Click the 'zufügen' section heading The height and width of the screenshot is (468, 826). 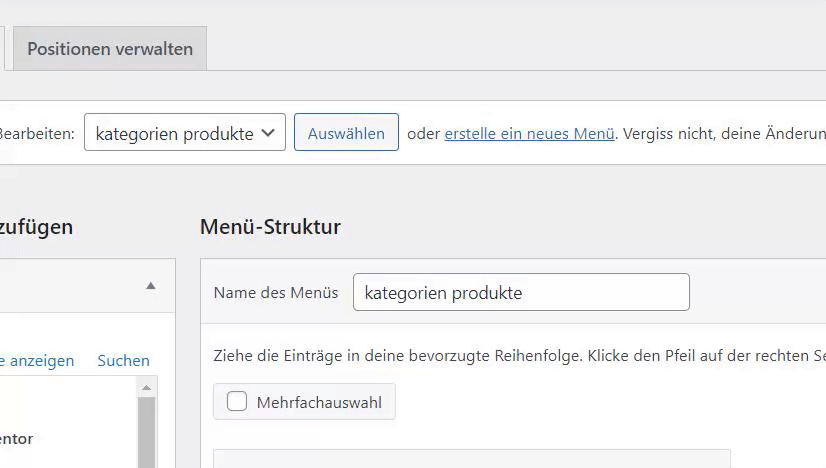click(x=36, y=227)
